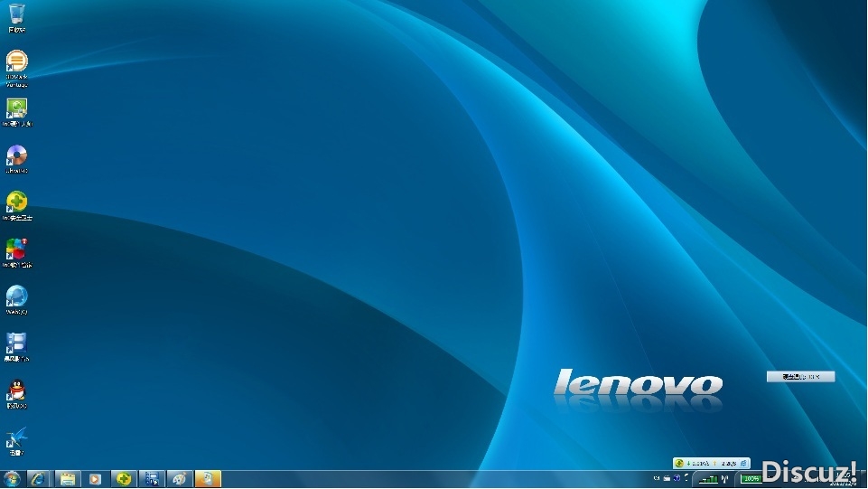Click the blue help icon in tray
The height and width of the screenshot is (489, 868).
click(677, 478)
